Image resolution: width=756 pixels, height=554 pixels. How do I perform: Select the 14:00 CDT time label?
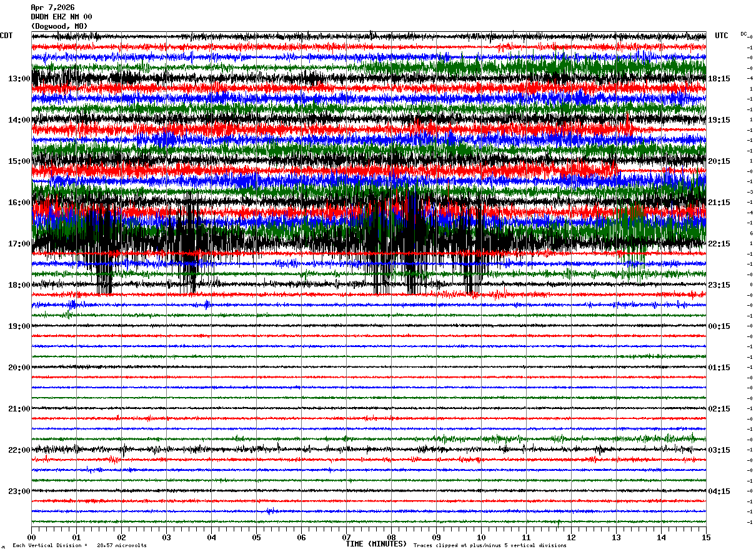pos(19,120)
